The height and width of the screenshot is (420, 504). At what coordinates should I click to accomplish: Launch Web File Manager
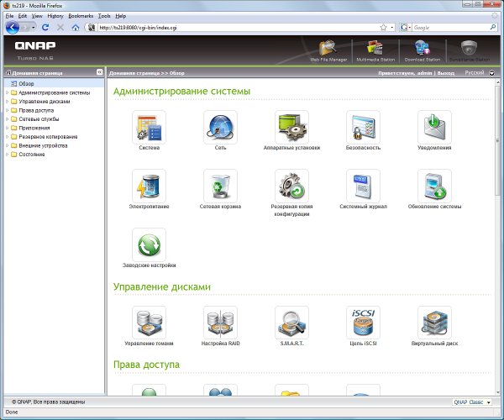tap(328, 50)
